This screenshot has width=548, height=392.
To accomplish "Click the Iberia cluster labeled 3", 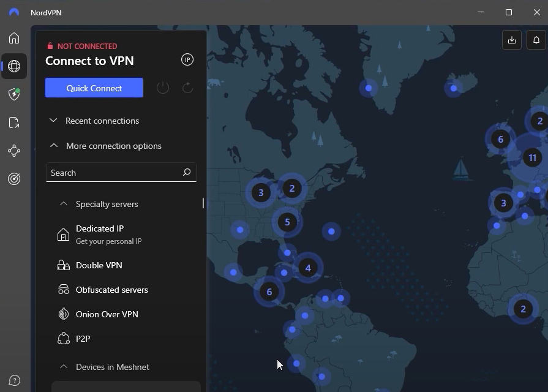I will 503,203.
